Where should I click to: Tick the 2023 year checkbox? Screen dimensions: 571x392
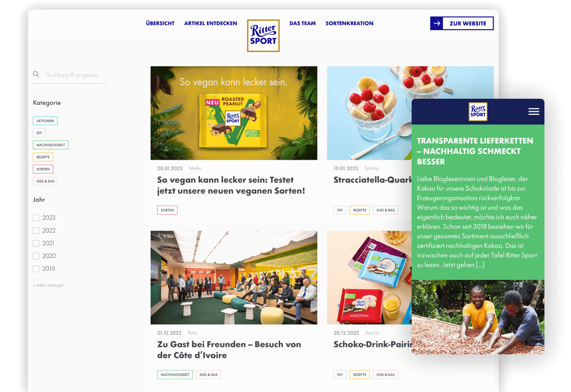tap(36, 218)
